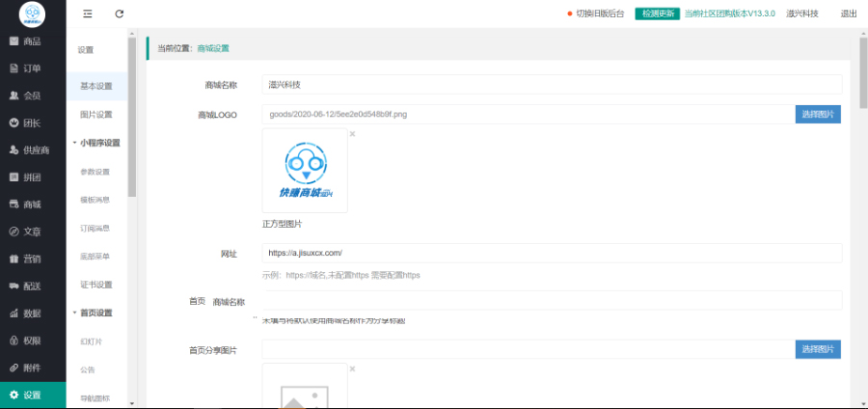Remove the 商城LOGO image with the × icon

[x=352, y=134]
